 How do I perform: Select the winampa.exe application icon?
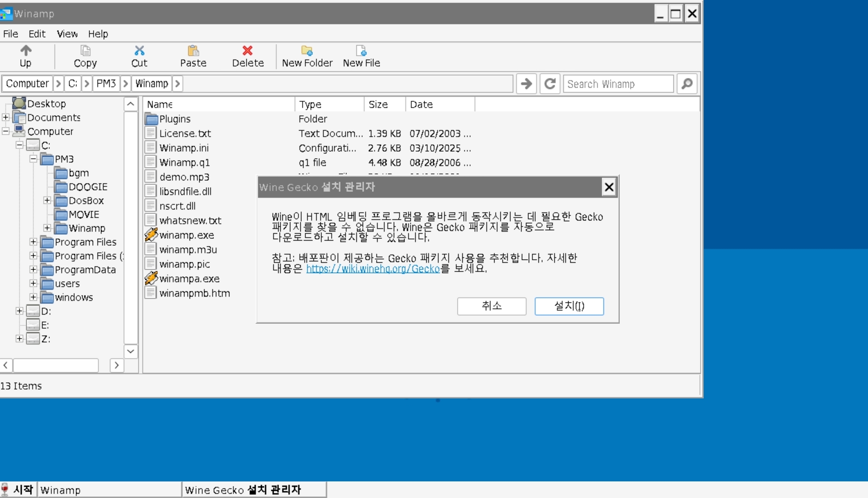[x=151, y=279]
